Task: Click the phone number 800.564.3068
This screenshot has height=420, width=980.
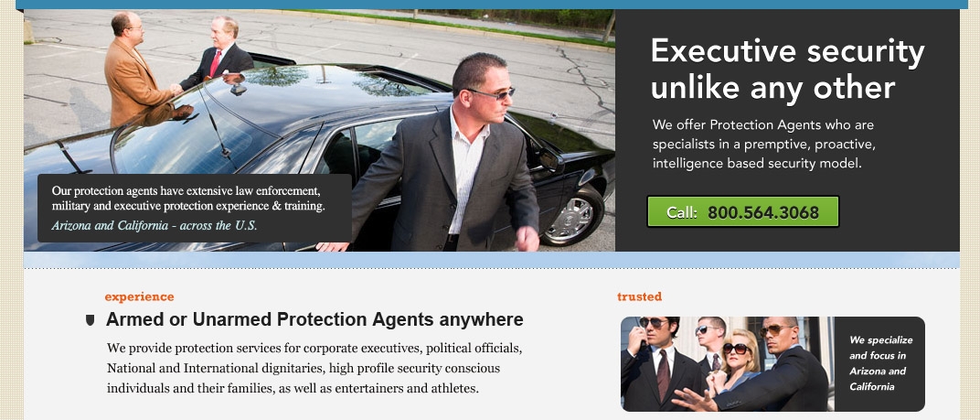Action: click(x=763, y=212)
